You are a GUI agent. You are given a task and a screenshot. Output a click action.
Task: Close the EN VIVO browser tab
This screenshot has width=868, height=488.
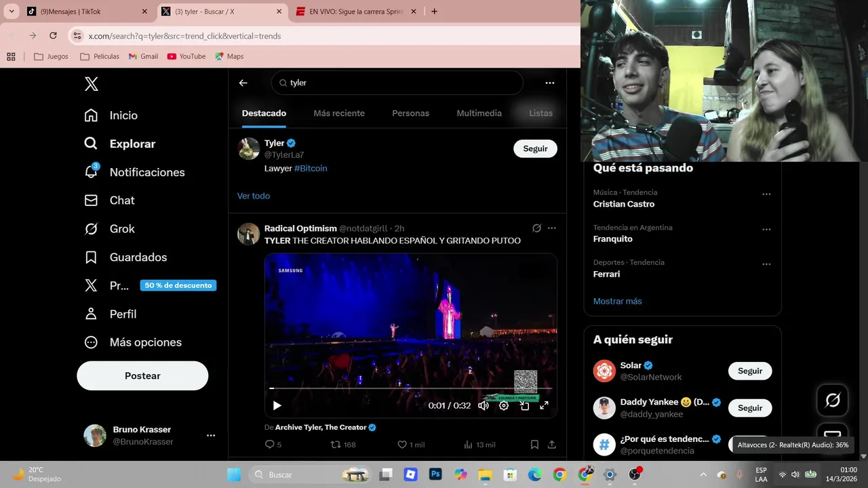click(x=414, y=12)
